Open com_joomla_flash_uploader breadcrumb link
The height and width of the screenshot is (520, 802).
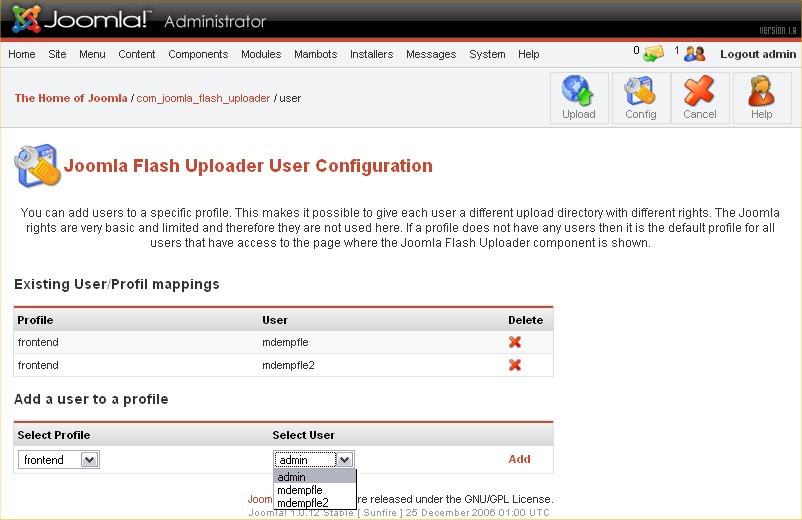point(203,98)
